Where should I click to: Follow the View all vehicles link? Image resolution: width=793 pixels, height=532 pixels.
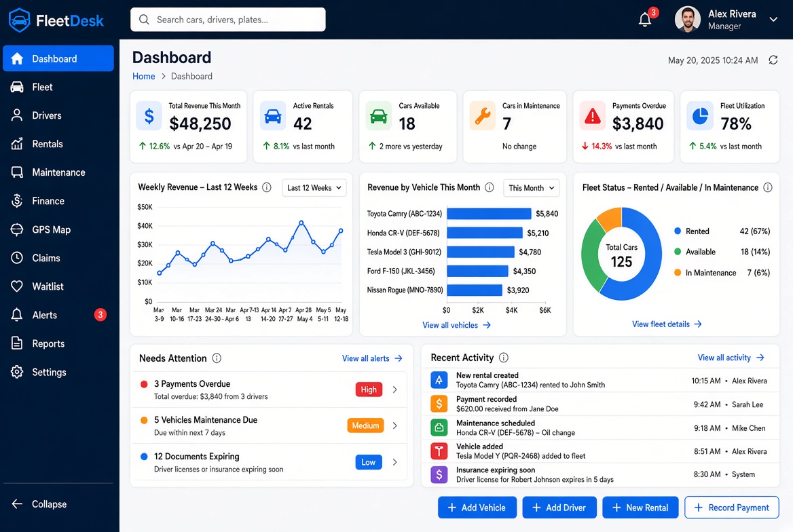457,325
